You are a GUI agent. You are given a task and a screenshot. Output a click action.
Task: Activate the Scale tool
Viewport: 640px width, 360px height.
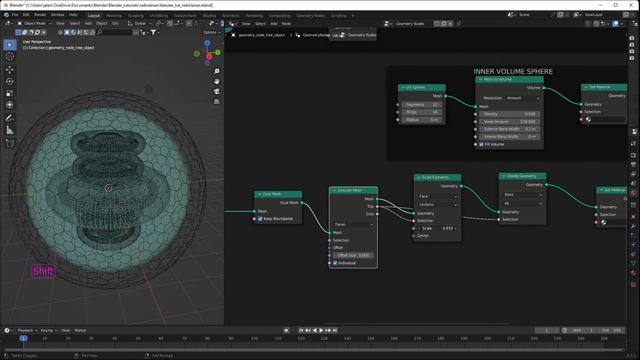click(10, 93)
